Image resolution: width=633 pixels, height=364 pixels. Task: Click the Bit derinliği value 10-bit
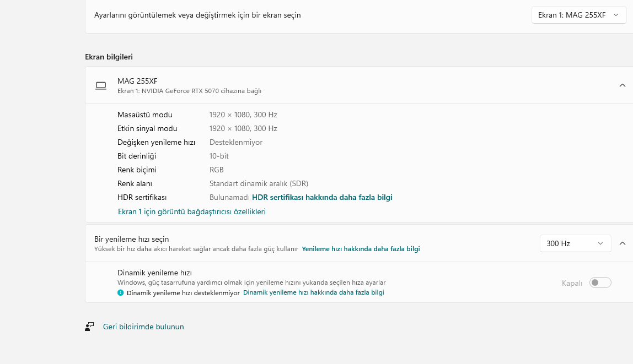pos(219,156)
